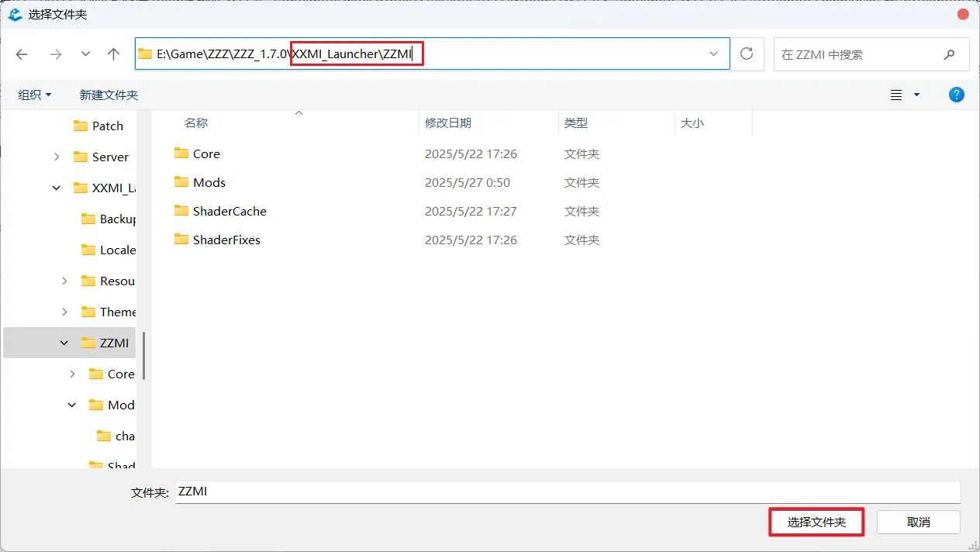The image size is (980, 552).
Task: Refresh the current folder view
Action: 747,53
